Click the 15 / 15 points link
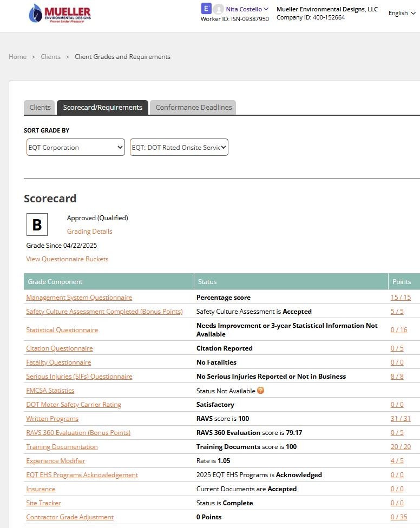420x528 pixels. click(401, 298)
